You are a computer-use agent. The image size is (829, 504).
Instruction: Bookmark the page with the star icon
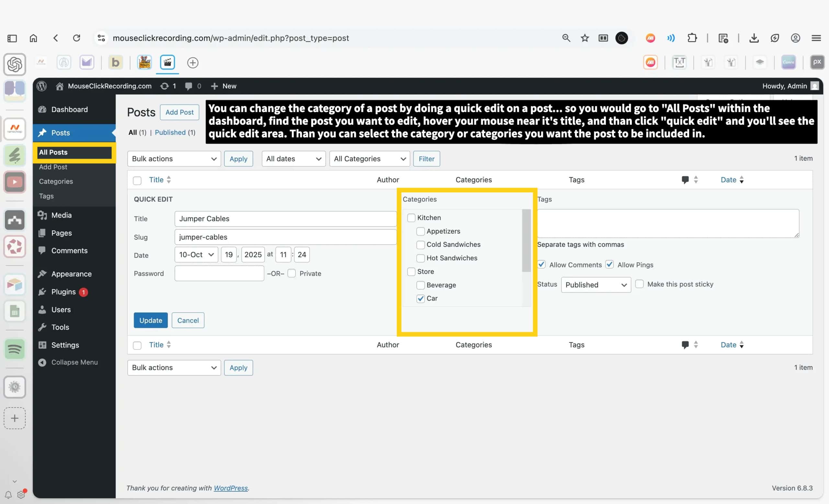585,38
